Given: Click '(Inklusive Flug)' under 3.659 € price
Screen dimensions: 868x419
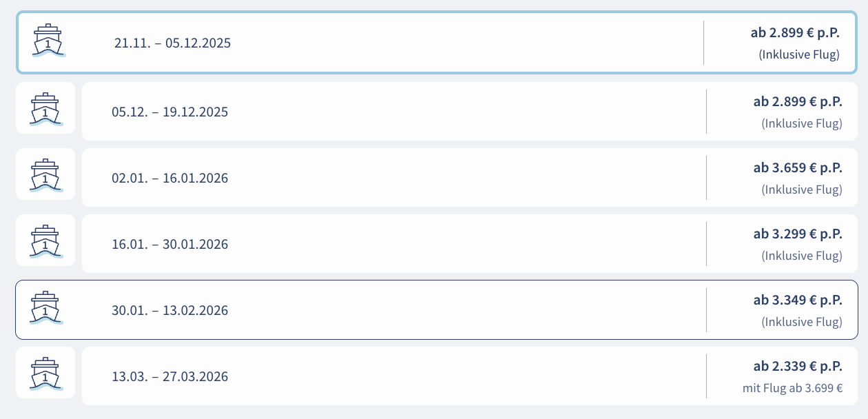Looking at the screenshot, I should [801, 190].
